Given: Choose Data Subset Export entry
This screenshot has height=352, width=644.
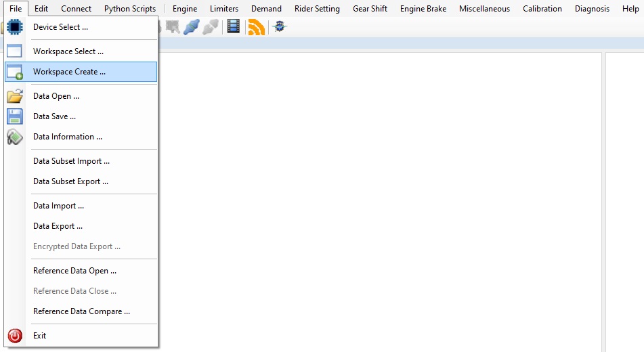Looking at the screenshot, I should [x=81, y=181].
